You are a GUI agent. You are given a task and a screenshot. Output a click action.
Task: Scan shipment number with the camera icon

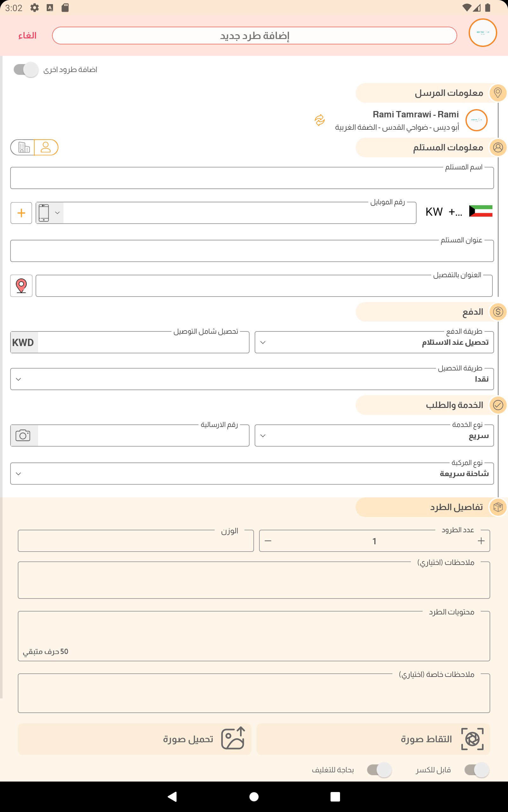click(x=23, y=435)
